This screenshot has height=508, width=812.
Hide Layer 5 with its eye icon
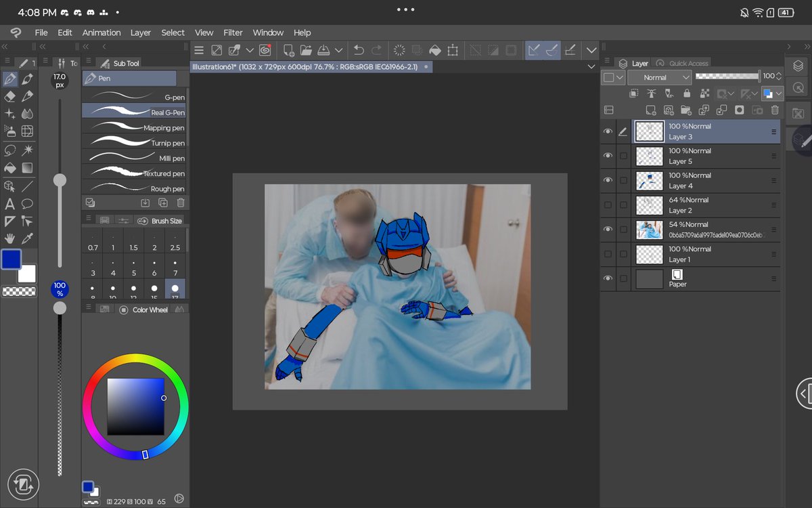pos(608,156)
